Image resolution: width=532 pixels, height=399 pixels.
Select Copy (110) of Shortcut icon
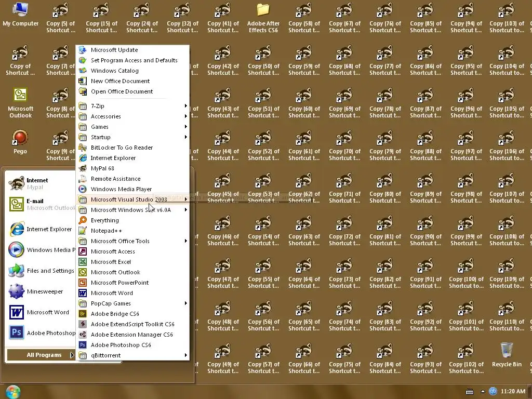[x=507, y=316]
